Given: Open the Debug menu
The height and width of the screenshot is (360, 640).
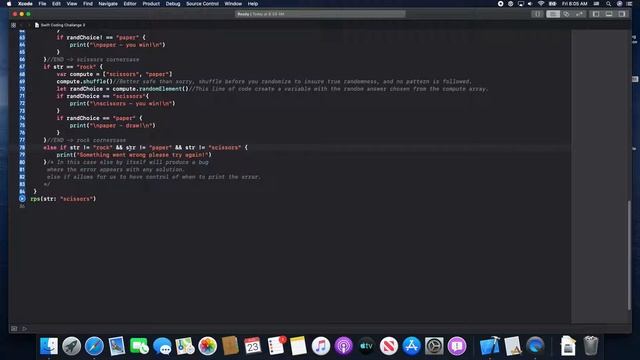Looking at the screenshot, I should coord(173,4).
